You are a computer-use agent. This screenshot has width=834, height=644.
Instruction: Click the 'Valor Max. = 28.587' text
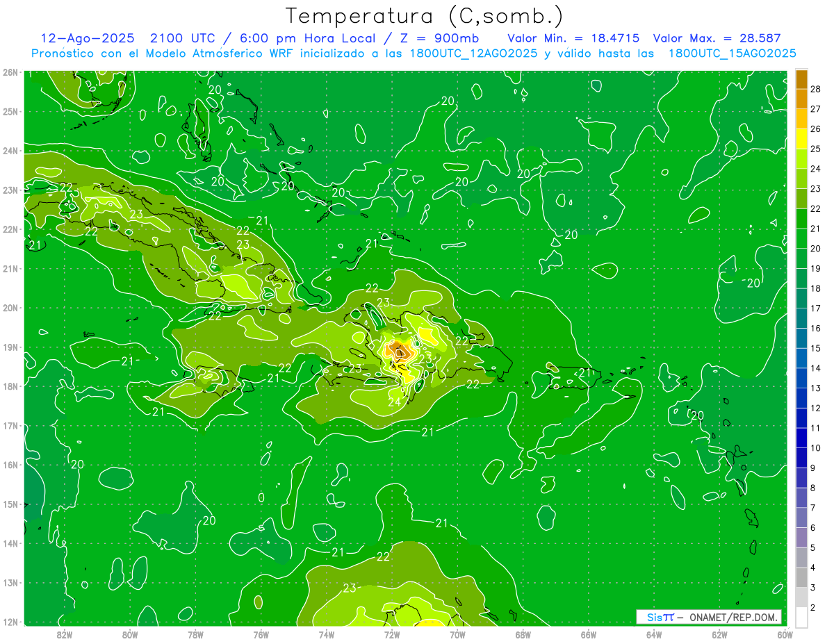click(717, 39)
